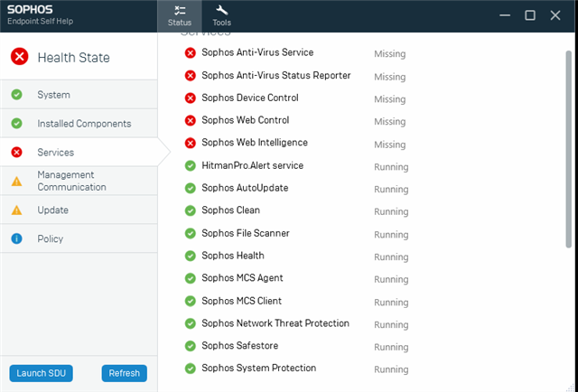Screen dimensions: 578x392
Task: Click check icon for Sophos Safestore
Action: [x=191, y=346]
